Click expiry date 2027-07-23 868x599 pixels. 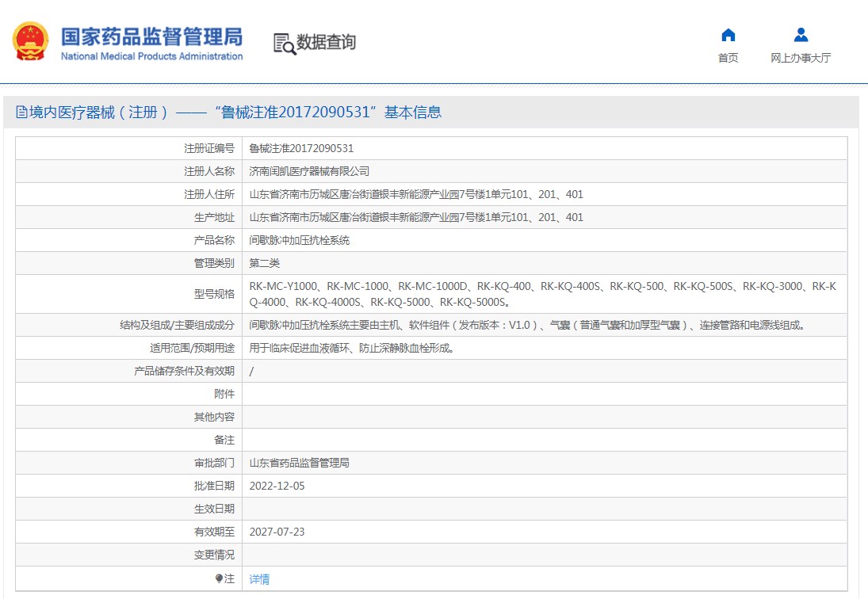(x=277, y=532)
